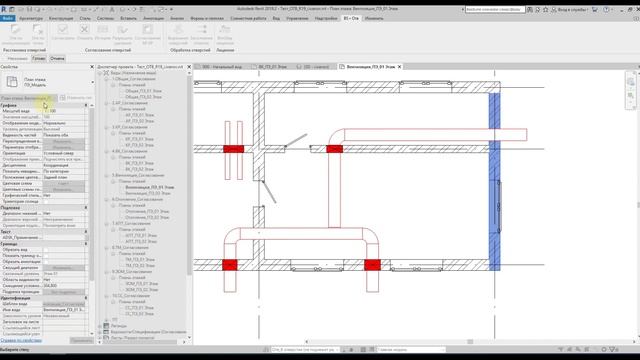Image resolution: width=640 pixels, height=360 pixels.
Task: Click the license selection tool in Лицензия panel
Action: point(225,34)
